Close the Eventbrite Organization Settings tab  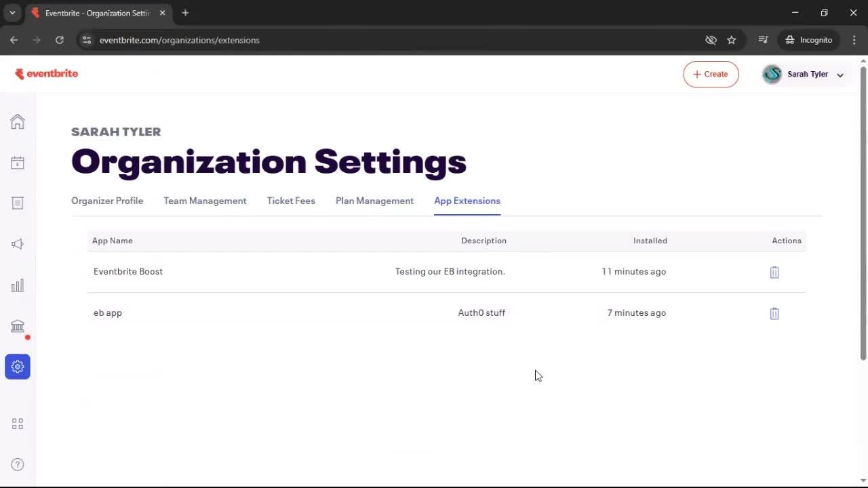tap(162, 13)
